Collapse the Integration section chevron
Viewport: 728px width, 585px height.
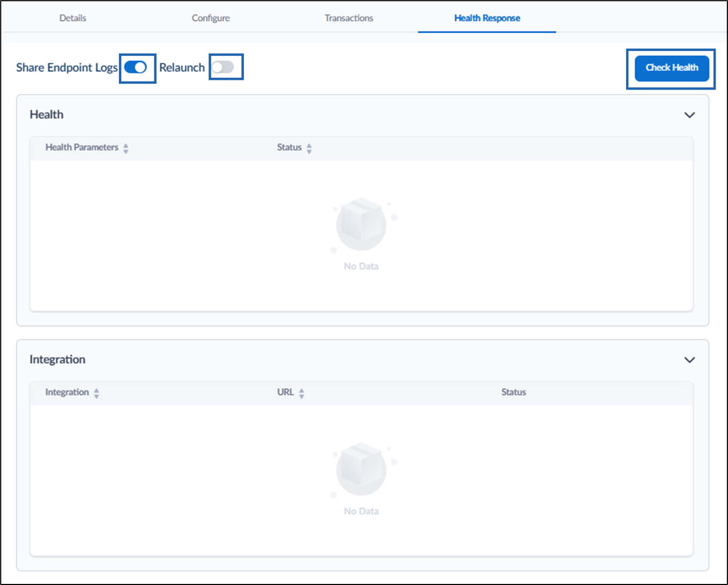[690, 360]
